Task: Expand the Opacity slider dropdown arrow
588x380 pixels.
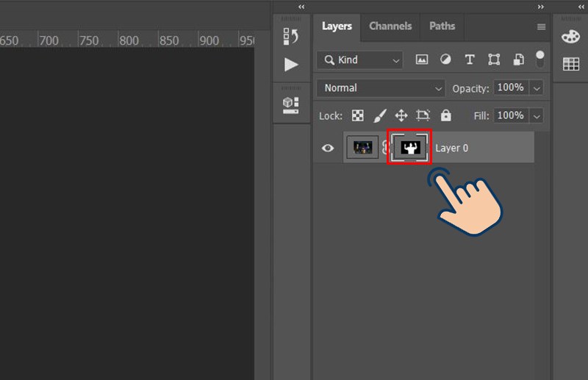Action: tap(537, 88)
